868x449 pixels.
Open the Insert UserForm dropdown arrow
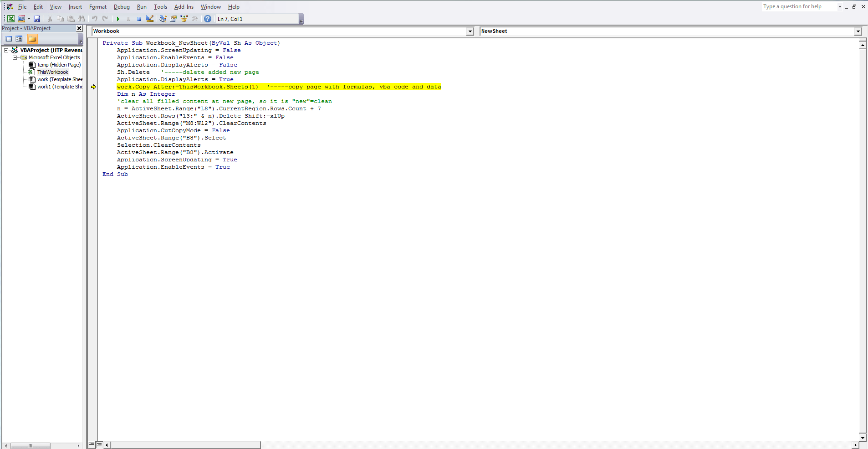point(29,19)
